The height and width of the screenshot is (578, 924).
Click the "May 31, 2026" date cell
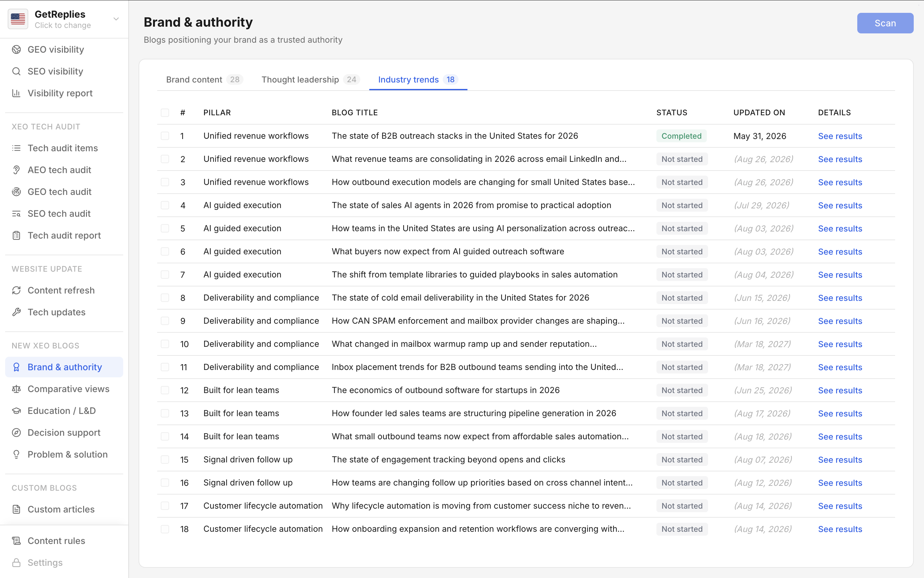pos(760,136)
